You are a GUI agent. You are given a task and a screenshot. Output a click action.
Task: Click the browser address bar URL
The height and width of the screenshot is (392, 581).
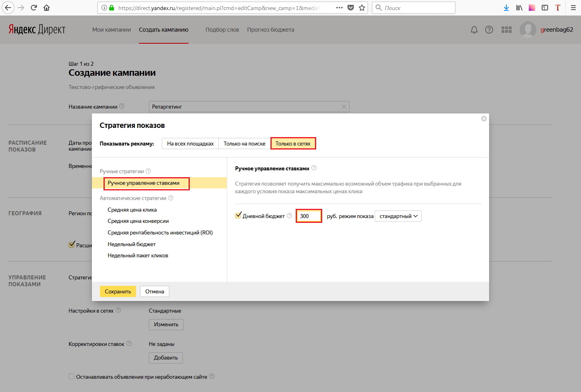click(x=219, y=8)
